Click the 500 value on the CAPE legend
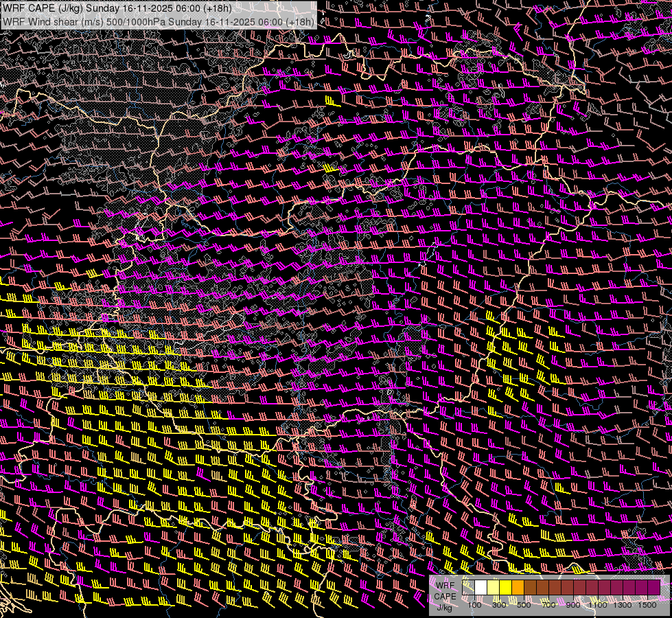The image size is (672, 618). coord(524,605)
